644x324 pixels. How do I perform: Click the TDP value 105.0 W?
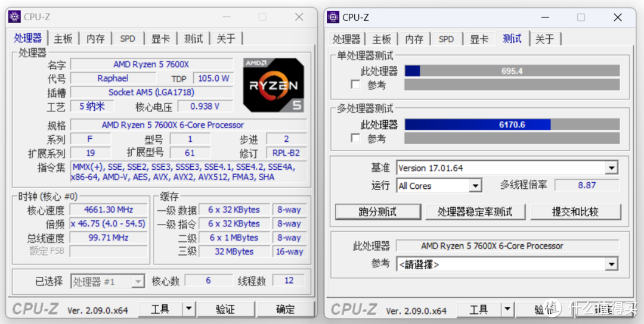[213, 79]
